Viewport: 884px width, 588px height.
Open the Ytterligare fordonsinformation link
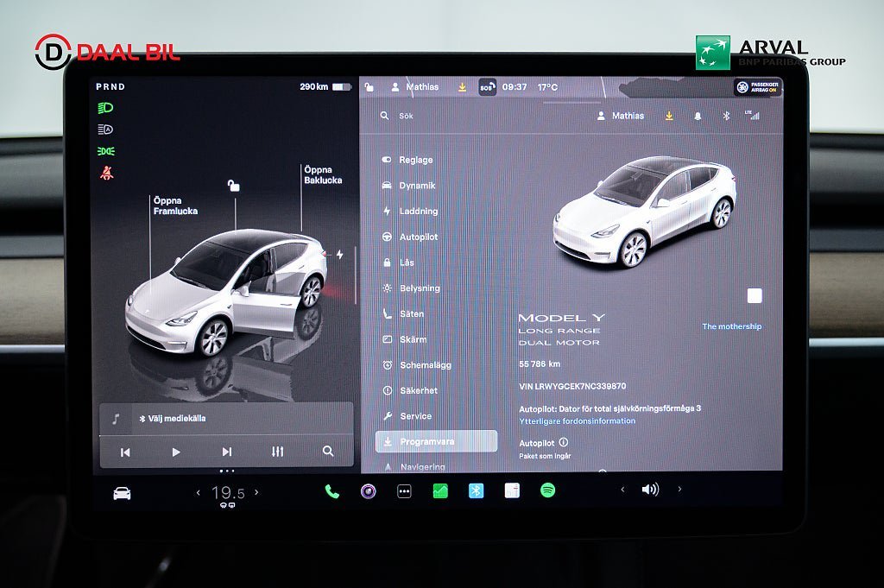click(x=577, y=421)
